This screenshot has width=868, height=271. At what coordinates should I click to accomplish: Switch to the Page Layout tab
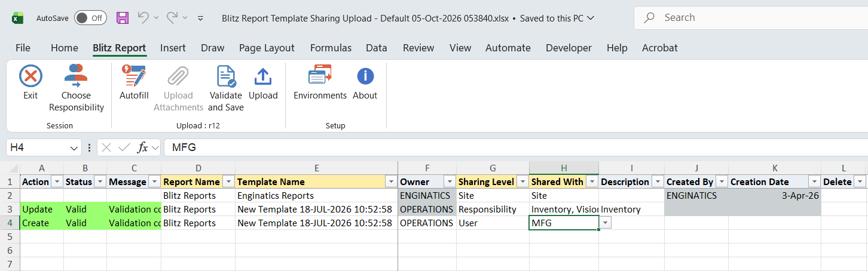[267, 48]
